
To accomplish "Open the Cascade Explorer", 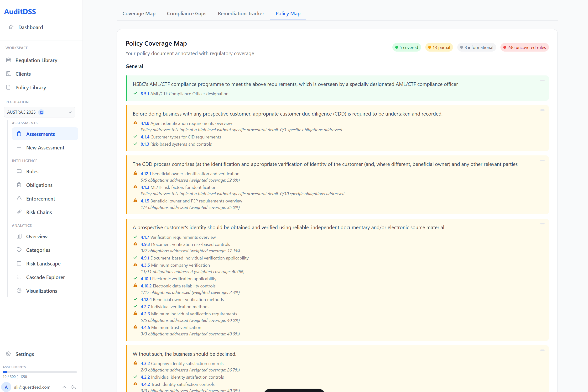I will click(x=45, y=277).
